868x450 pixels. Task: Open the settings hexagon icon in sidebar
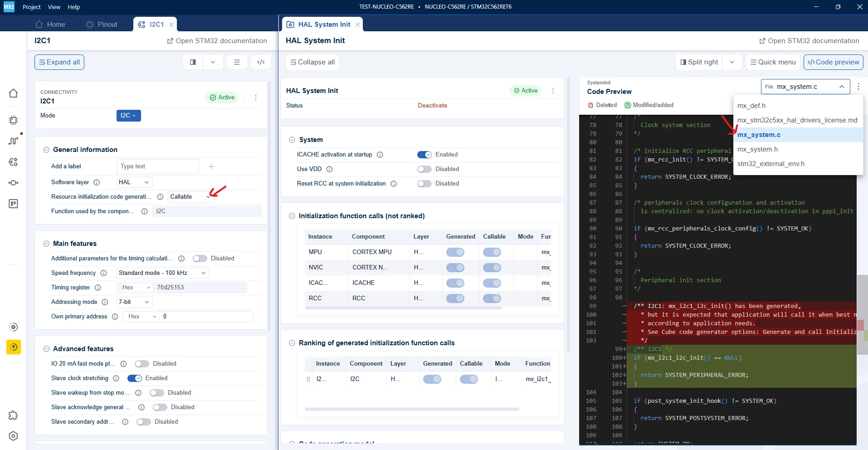[14, 436]
